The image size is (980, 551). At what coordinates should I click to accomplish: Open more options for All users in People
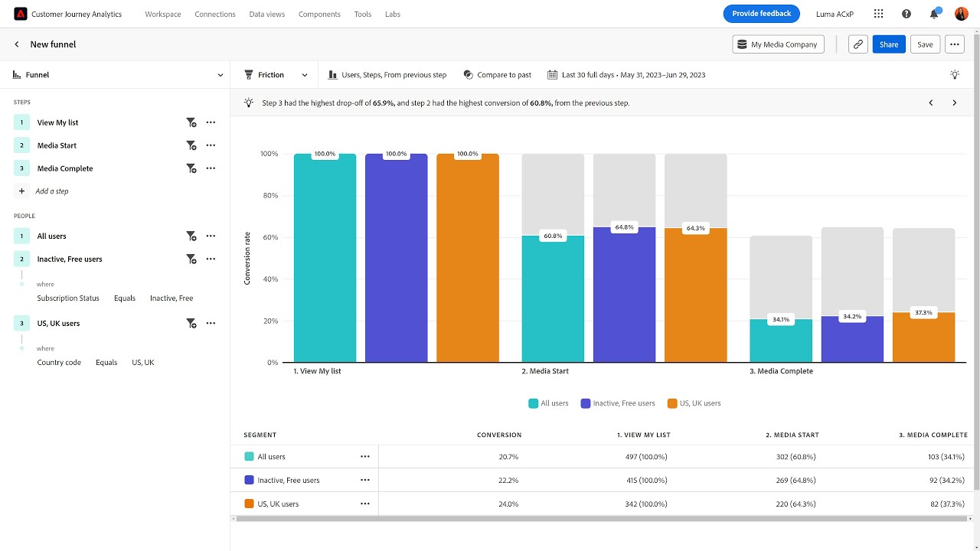[211, 236]
